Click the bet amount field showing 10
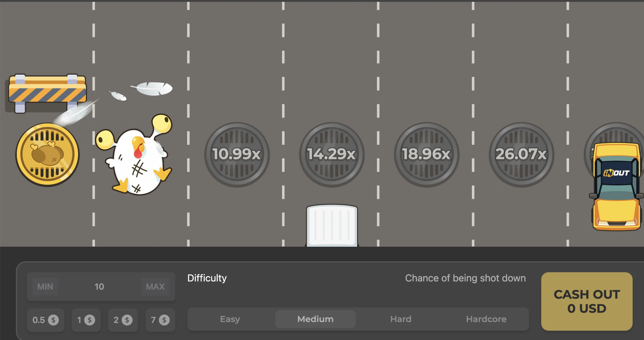 pos(99,286)
